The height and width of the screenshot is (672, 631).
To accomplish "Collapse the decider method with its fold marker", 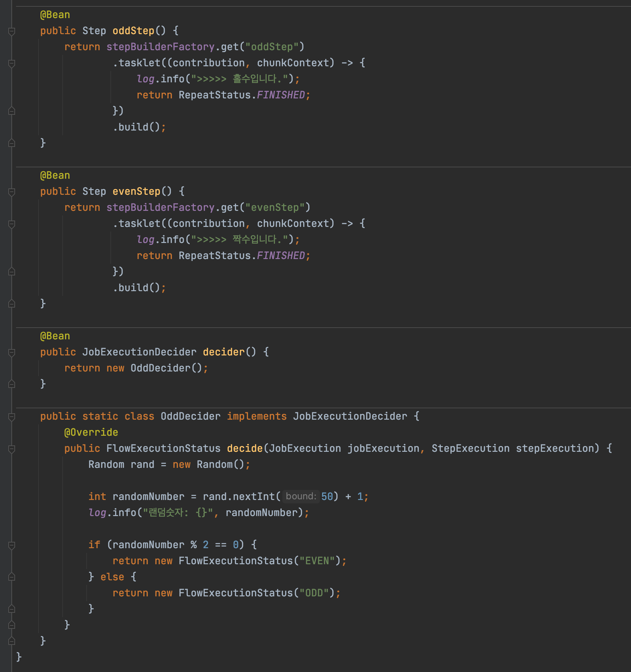I will [11, 352].
